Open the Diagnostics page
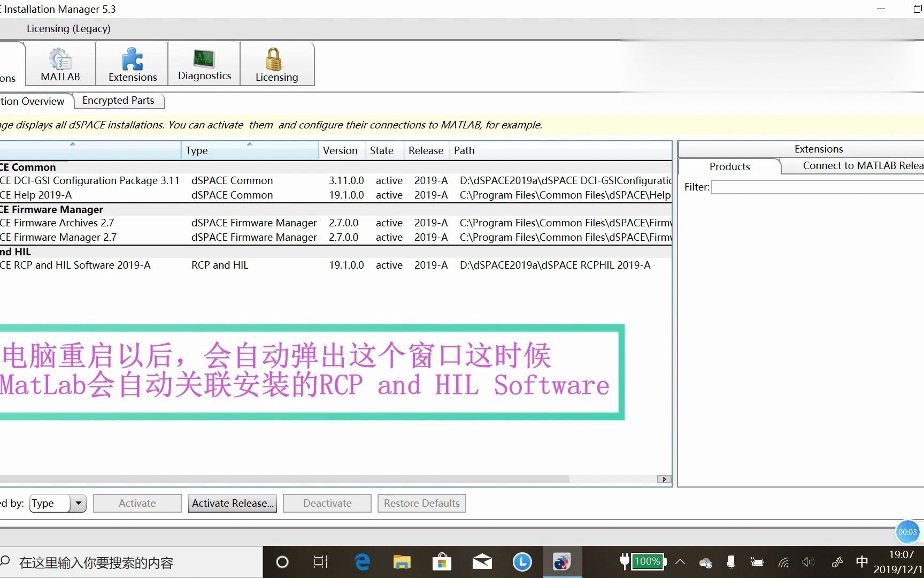Viewport: 924px width, 578px height. [x=204, y=64]
